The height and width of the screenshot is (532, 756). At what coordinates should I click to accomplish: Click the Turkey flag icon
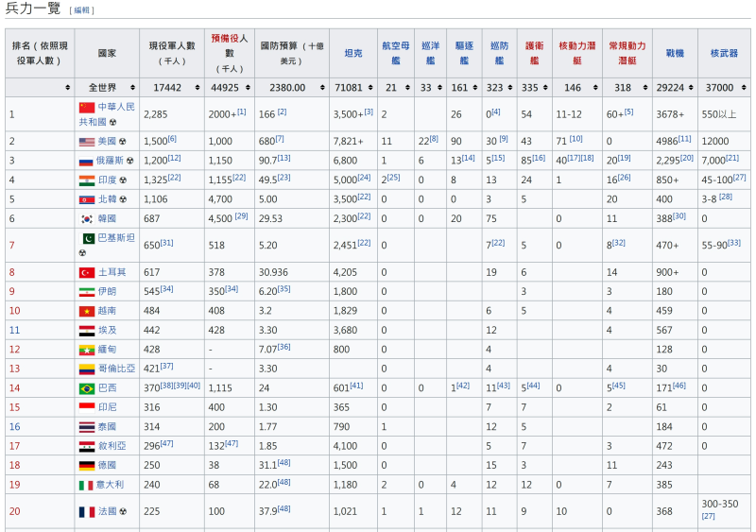87,272
